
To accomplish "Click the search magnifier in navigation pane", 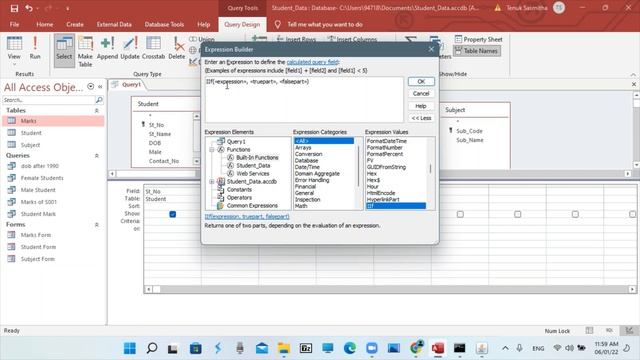I will point(99,100).
